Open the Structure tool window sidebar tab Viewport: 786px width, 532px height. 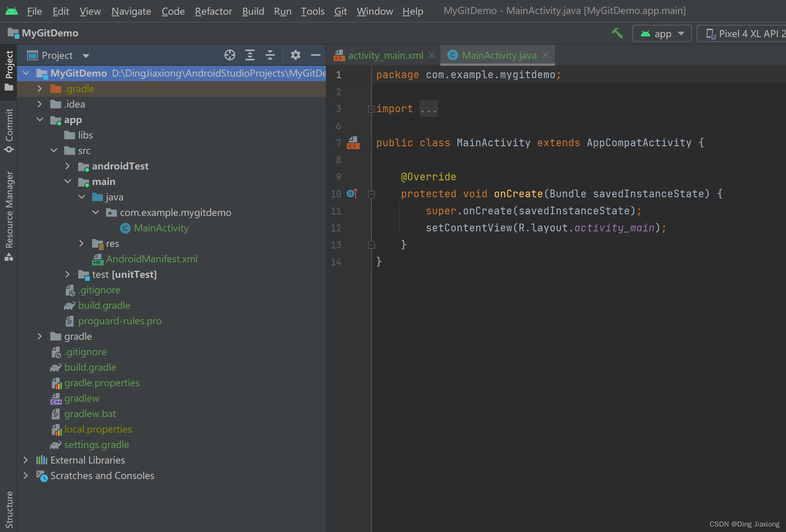[x=9, y=510]
